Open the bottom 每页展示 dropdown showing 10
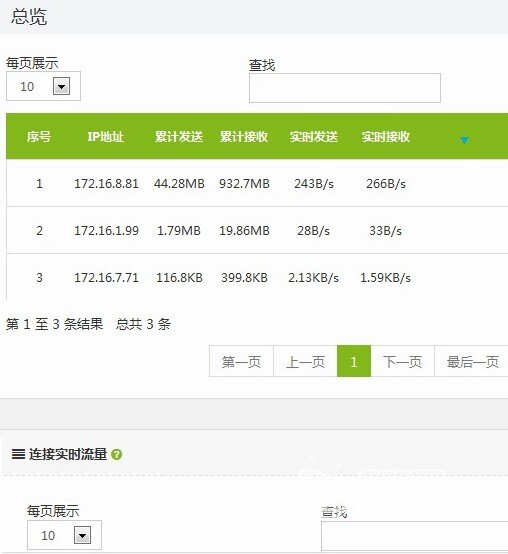The height and width of the screenshot is (554, 508). pyautogui.click(x=64, y=535)
